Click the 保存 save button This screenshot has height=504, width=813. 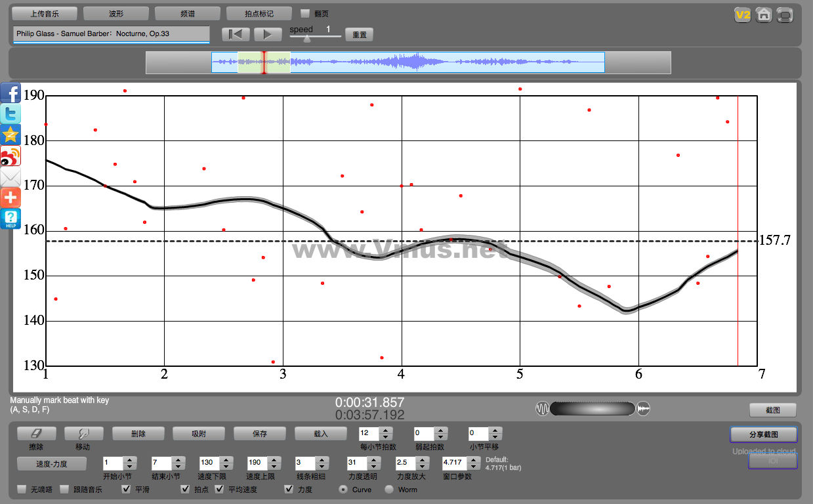260,434
